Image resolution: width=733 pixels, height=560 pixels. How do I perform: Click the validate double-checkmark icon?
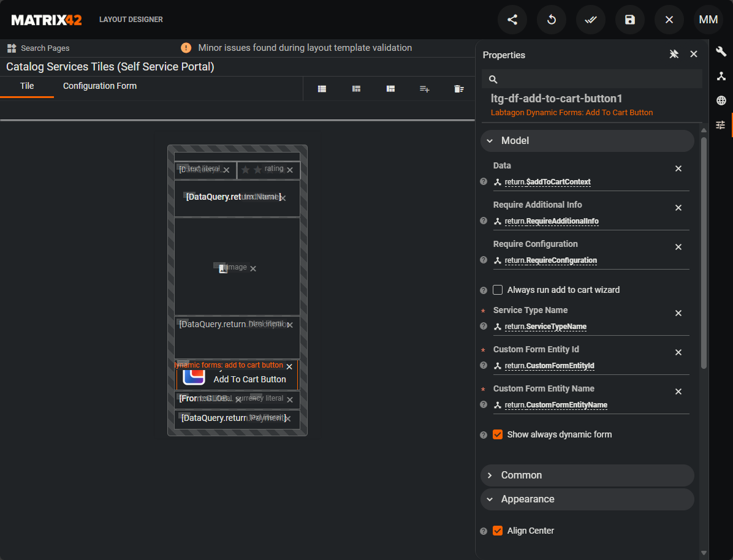[x=591, y=20]
